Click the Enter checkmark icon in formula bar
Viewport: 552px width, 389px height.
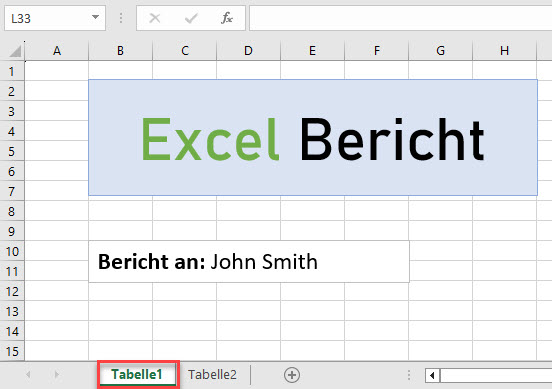[x=191, y=18]
